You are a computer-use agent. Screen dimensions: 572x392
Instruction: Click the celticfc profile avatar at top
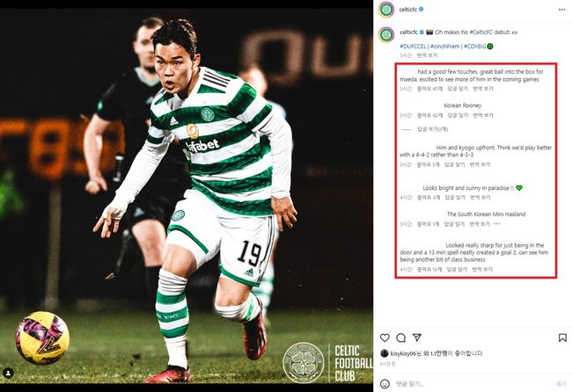pyautogui.click(x=386, y=10)
